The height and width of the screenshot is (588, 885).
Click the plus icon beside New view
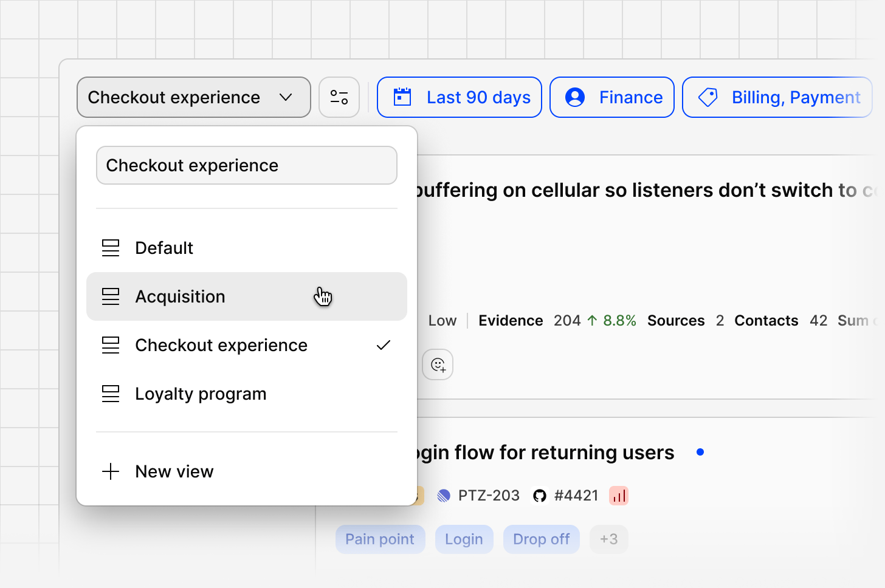tap(111, 471)
